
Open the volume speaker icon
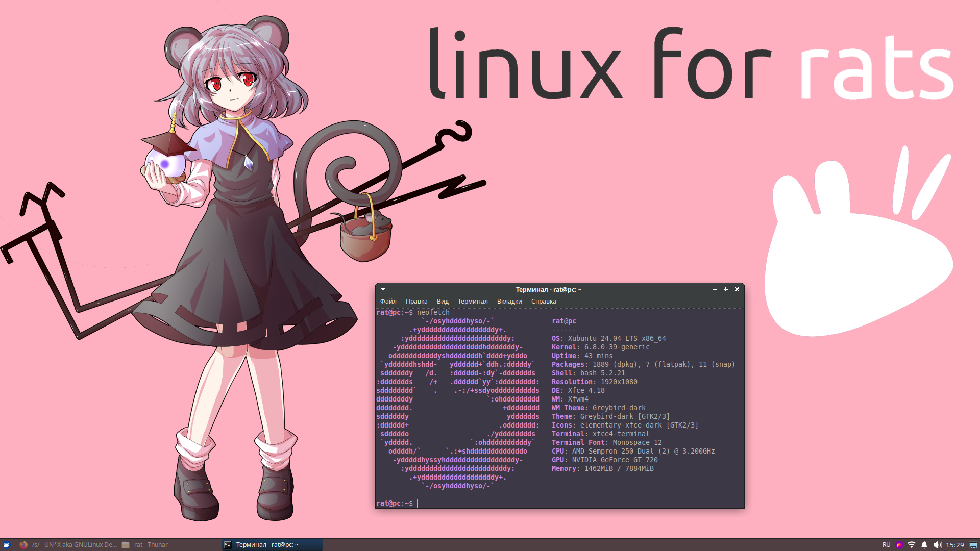tap(937, 545)
